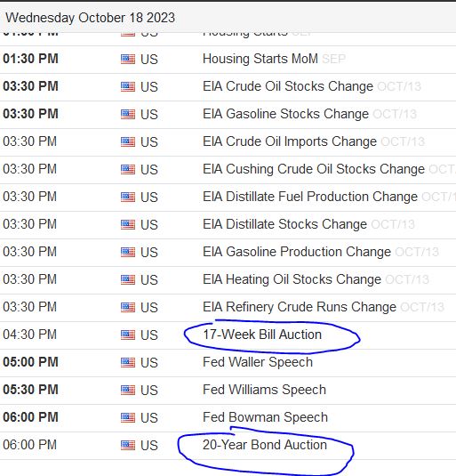Click the US flag beside EIA Heating Oil Stocks Change
The height and width of the screenshot is (476, 456).
(128, 279)
